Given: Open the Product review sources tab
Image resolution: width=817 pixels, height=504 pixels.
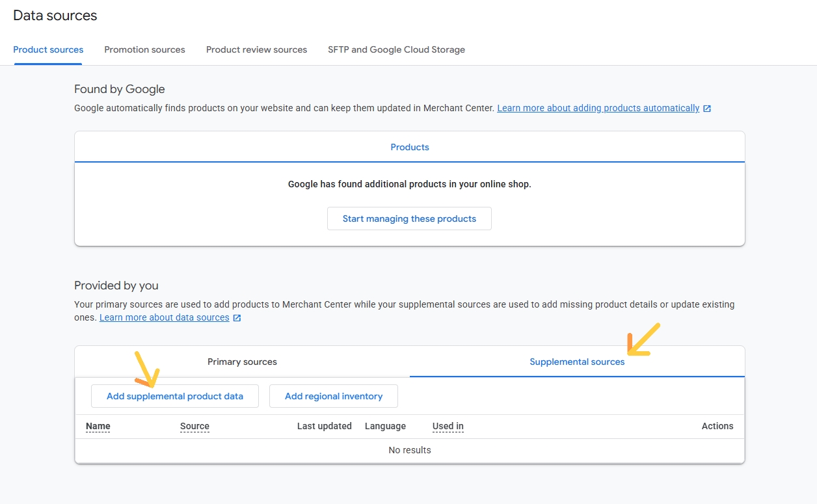Looking at the screenshot, I should [256, 49].
